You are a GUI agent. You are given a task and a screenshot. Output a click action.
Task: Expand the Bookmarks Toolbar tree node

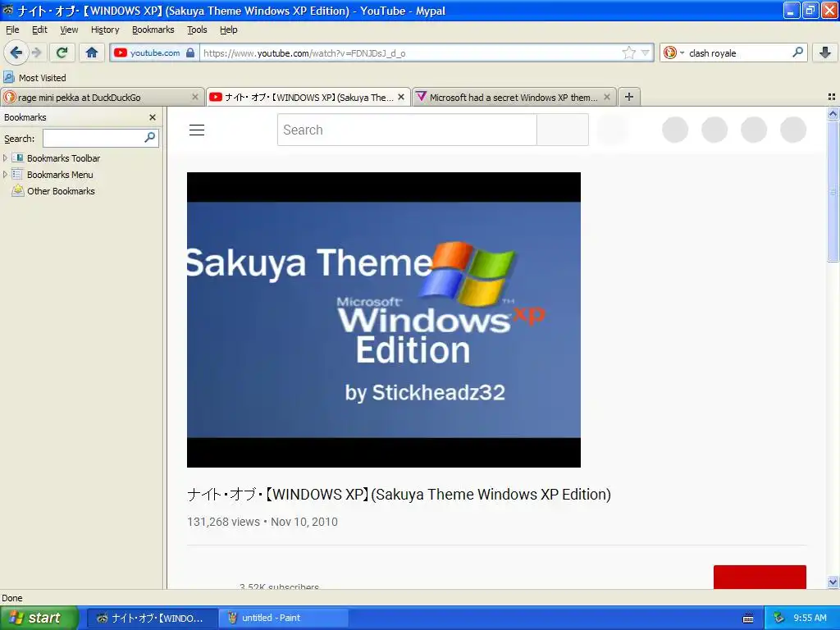point(6,158)
